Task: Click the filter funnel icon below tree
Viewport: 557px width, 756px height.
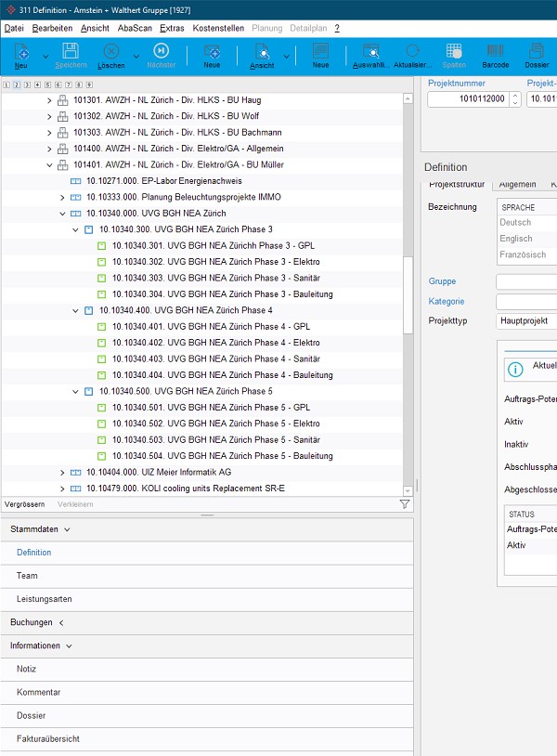Action: click(x=405, y=504)
